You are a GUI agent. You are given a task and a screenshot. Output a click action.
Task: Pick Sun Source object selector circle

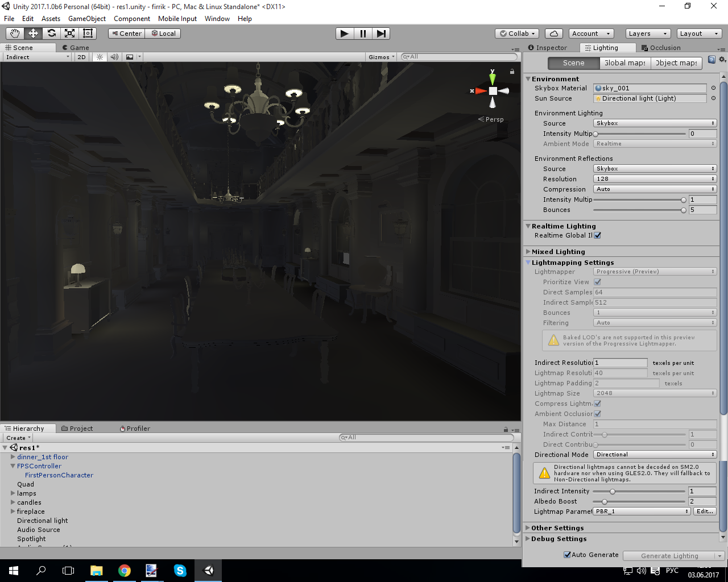(x=713, y=98)
